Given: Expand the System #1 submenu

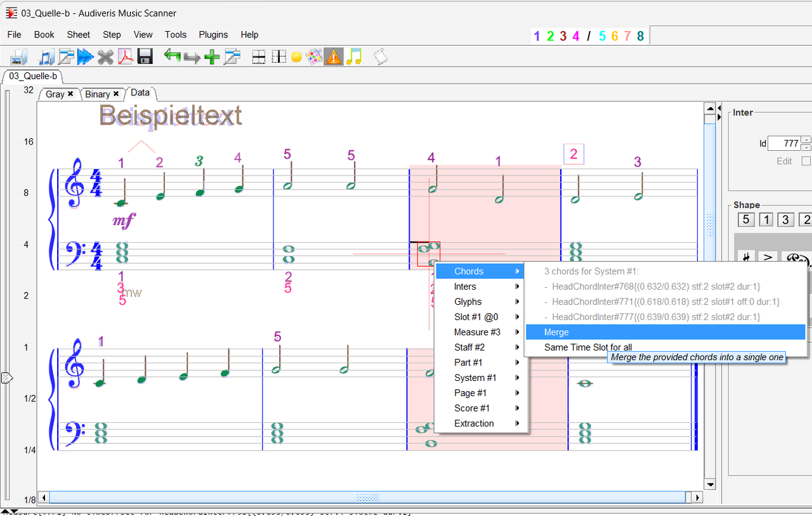Looking at the screenshot, I should pos(481,378).
